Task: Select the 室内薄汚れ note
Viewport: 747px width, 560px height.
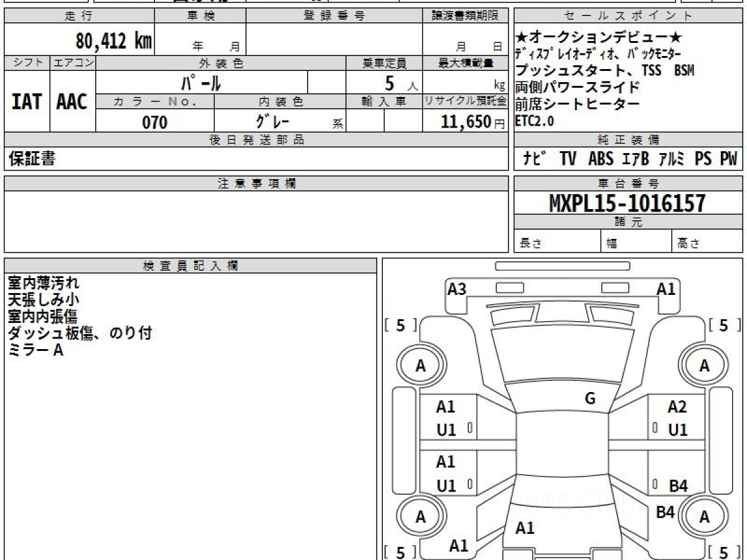Action: (x=44, y=284)
